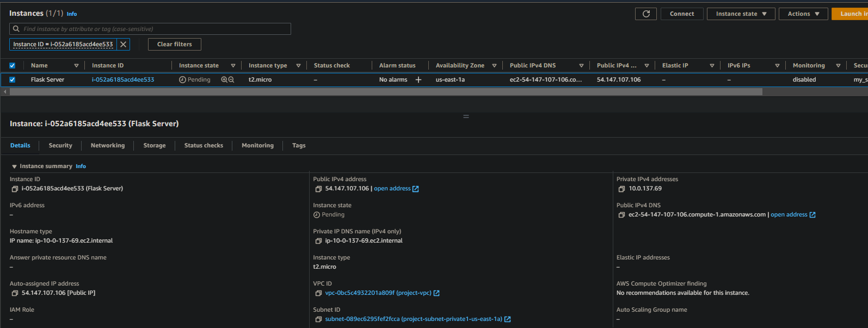Sort by Instance type column

298,66
